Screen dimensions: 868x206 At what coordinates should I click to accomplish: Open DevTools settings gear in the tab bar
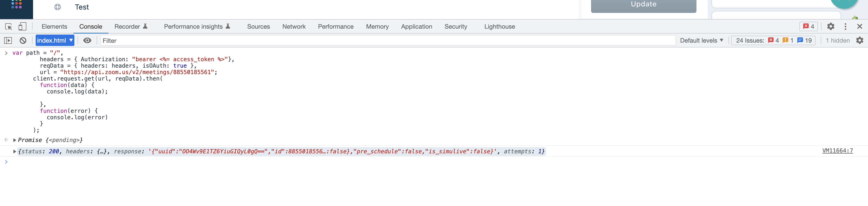831,27
